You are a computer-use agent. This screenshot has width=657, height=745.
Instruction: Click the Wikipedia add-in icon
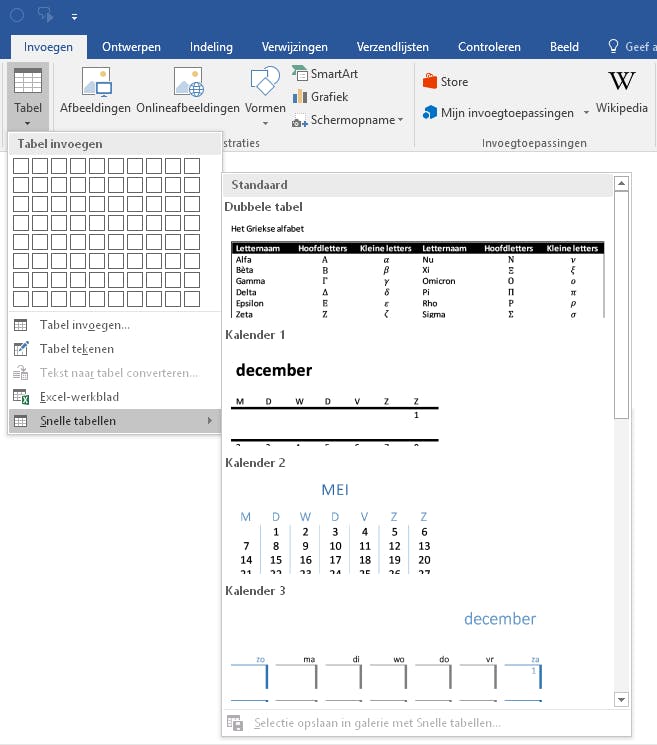click(x=621, y=81)
